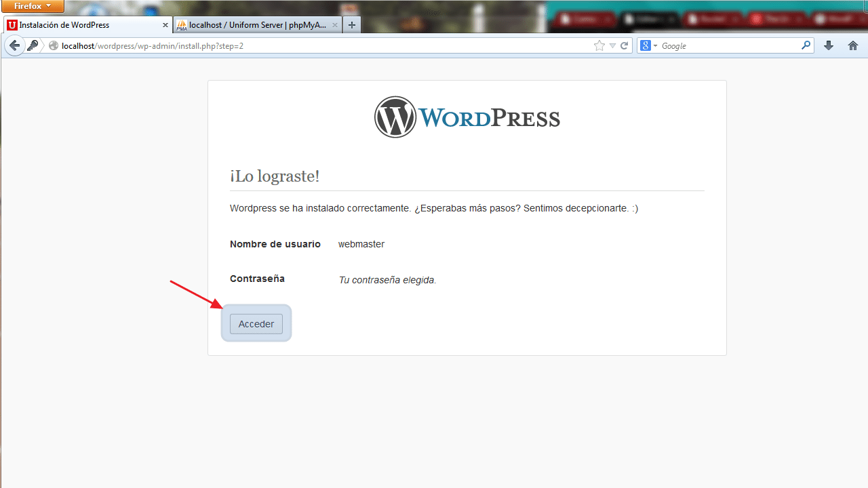Focus the URL address bar

325,45
